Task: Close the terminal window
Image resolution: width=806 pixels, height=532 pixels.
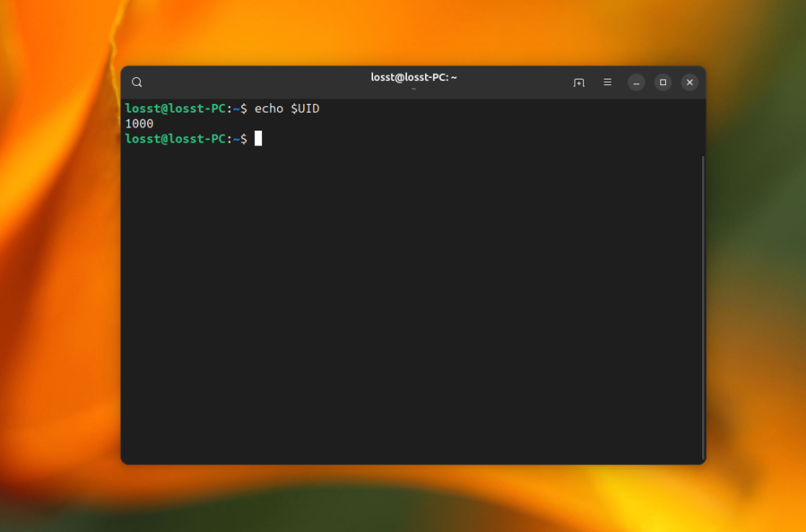Action: (x=690, y=83)
